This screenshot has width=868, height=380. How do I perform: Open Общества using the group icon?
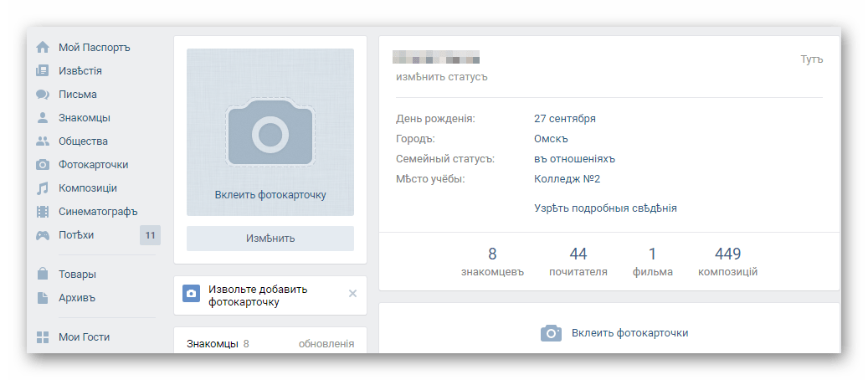(43, 141)
